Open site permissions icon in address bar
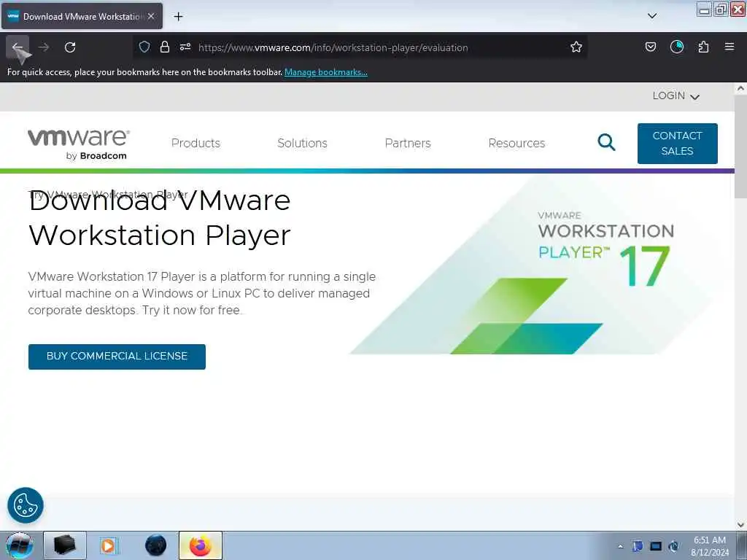Screen dimensions: 747x560 coord(185,47)
